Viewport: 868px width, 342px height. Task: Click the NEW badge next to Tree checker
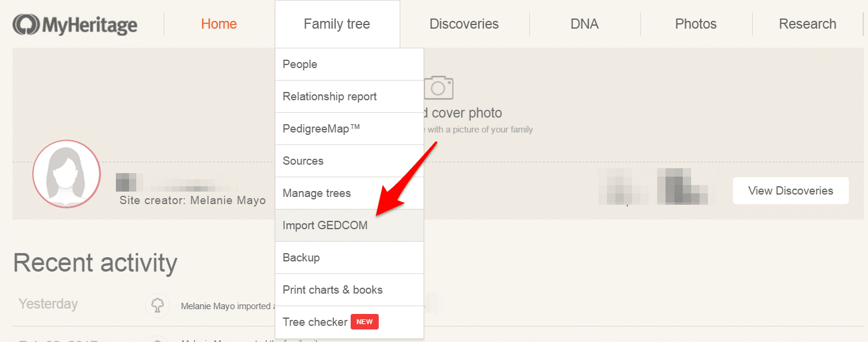tap(364, 322)
